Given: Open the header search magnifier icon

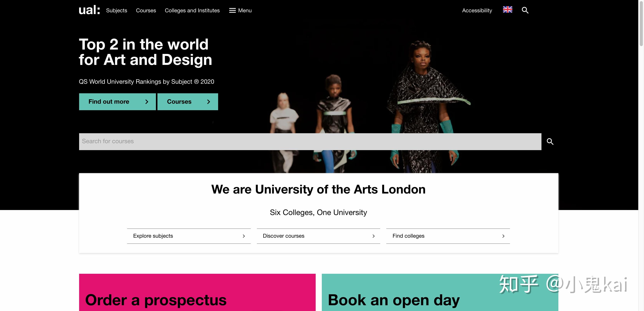Looking at the screenshot, I should (x=525, y=10).
